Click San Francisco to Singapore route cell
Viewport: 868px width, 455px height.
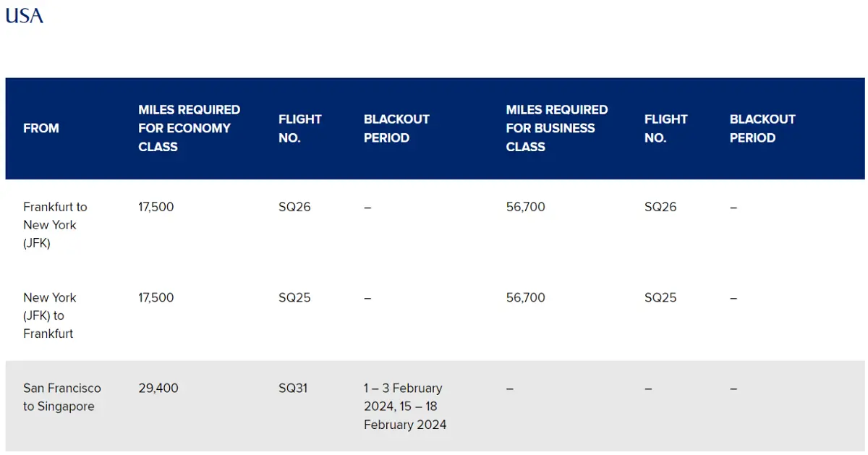tap(62, 397)
